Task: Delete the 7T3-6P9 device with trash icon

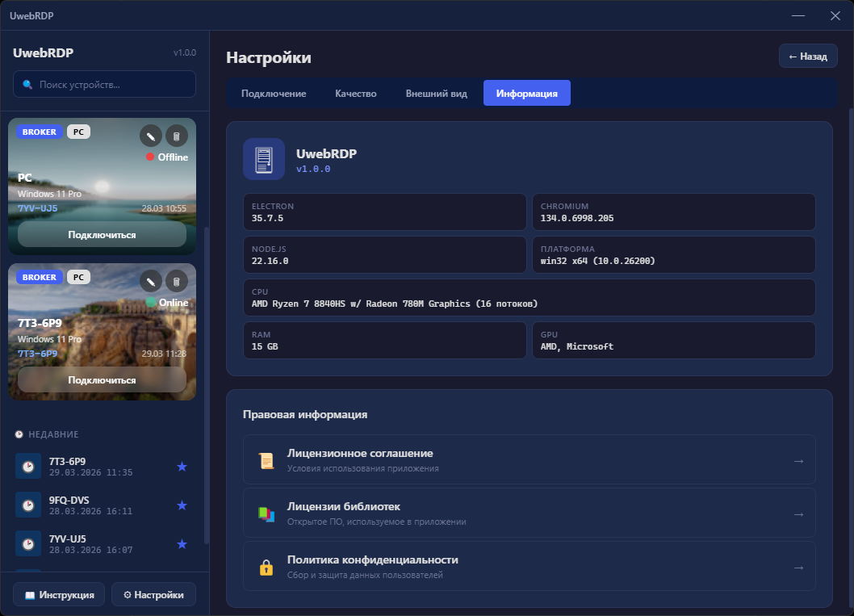Action: tap(177, 281)
